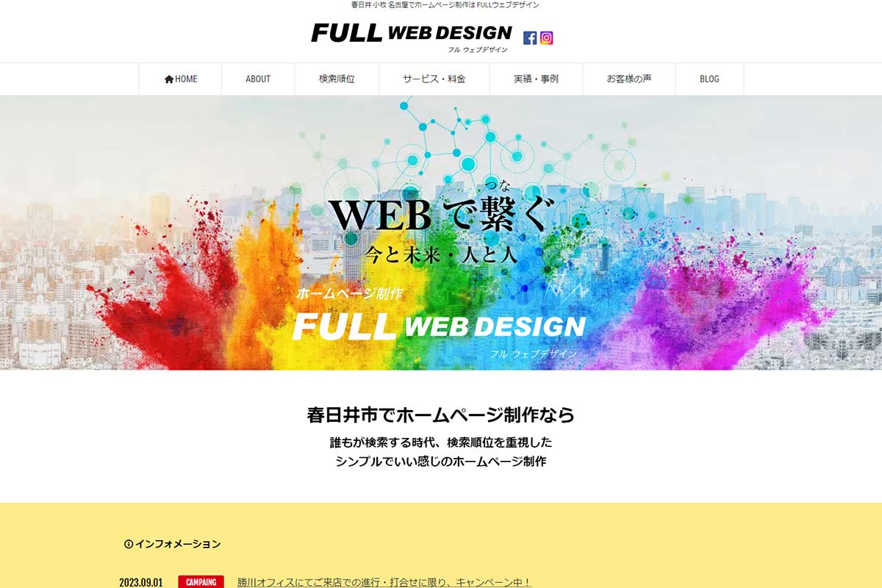882x588 pixels.
Task: Click the red CAMPAING tag
Action: click(x=201, y=582)
